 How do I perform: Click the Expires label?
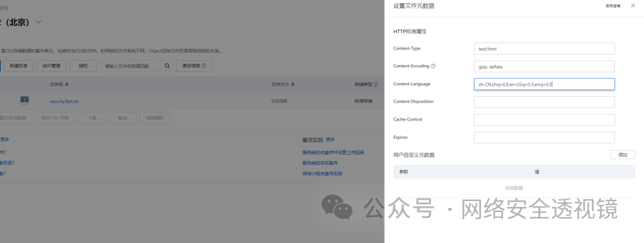[x=401, y=137]
